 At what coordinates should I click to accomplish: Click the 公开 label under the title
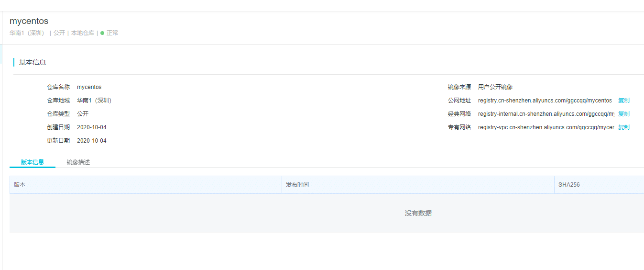59,33
